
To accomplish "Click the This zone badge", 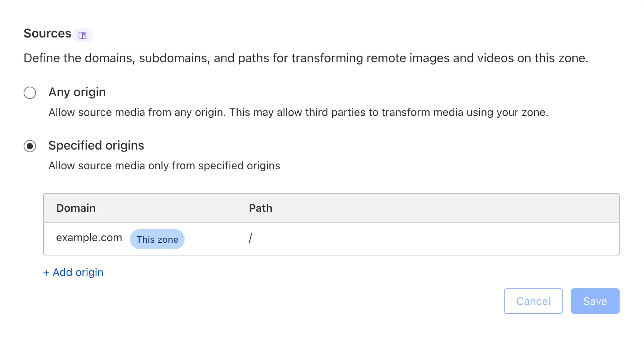I will pyautogui.click(x=157, y=239).
